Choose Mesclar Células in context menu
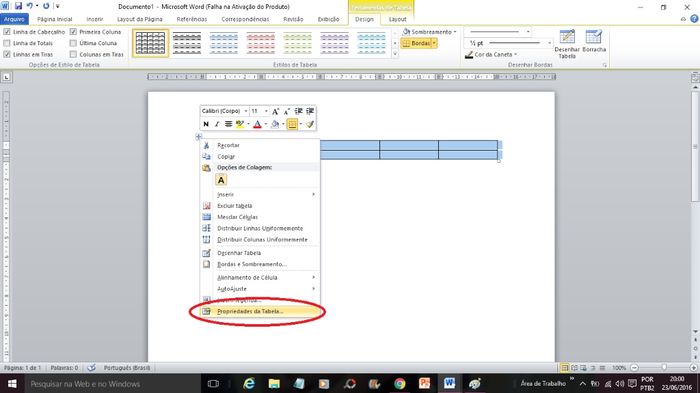The image size is (700, 393). coord(260,217)
